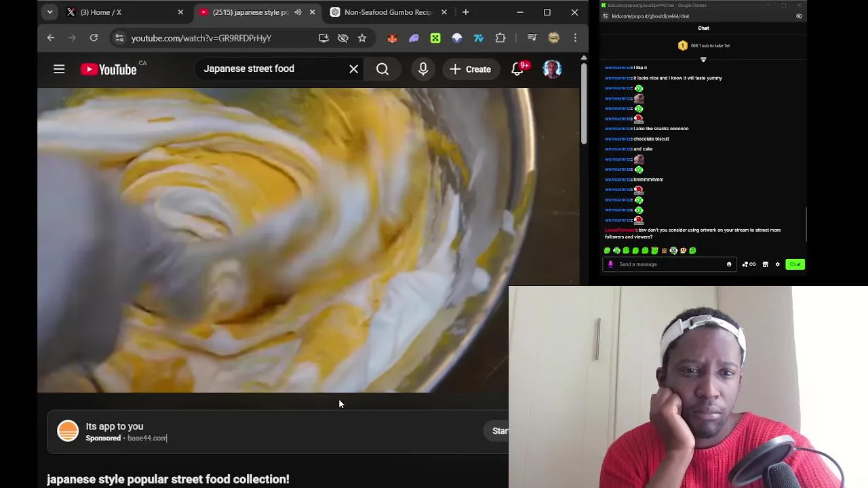Expand the leaderboard arrow below gift banner
868x488 pixels.
[703, 60]
